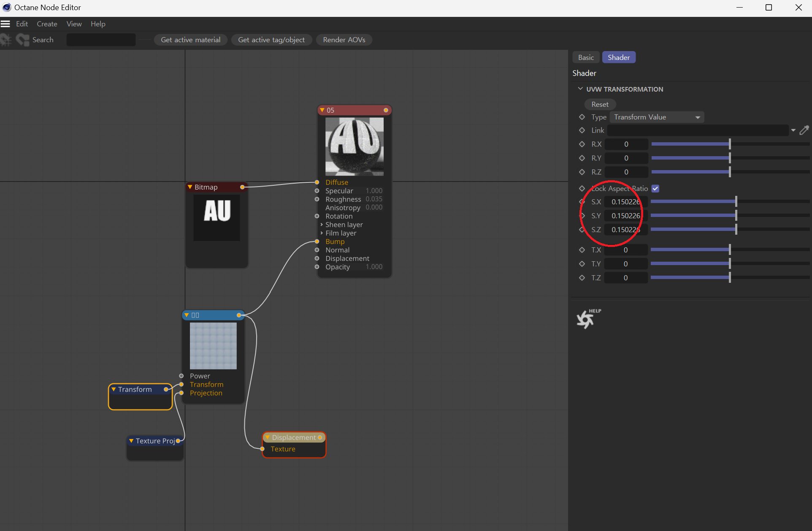Screen dimensions: 812x531
Task: Switch to the Basic tab
Action: pos(586,57)
